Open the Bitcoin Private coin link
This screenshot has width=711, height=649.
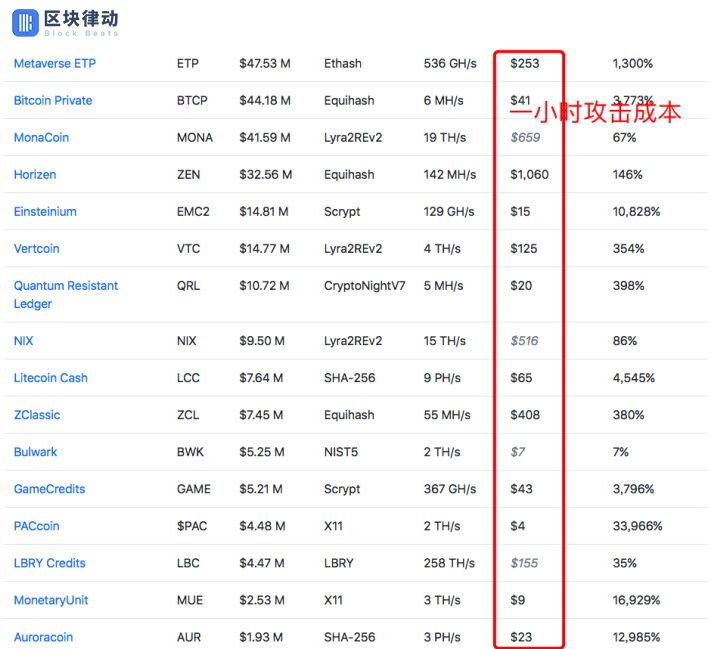(x=53, y=101)
